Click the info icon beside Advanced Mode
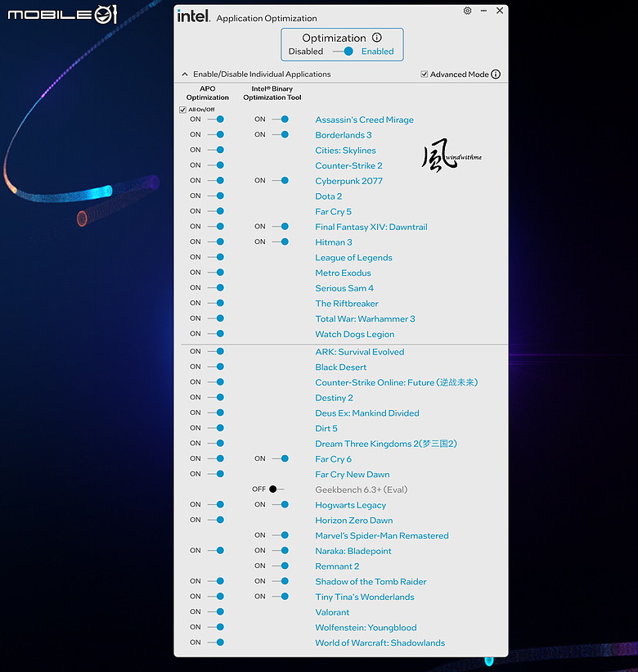The height and width of the screenshot is (672, 638). click(x=496, y=74)
